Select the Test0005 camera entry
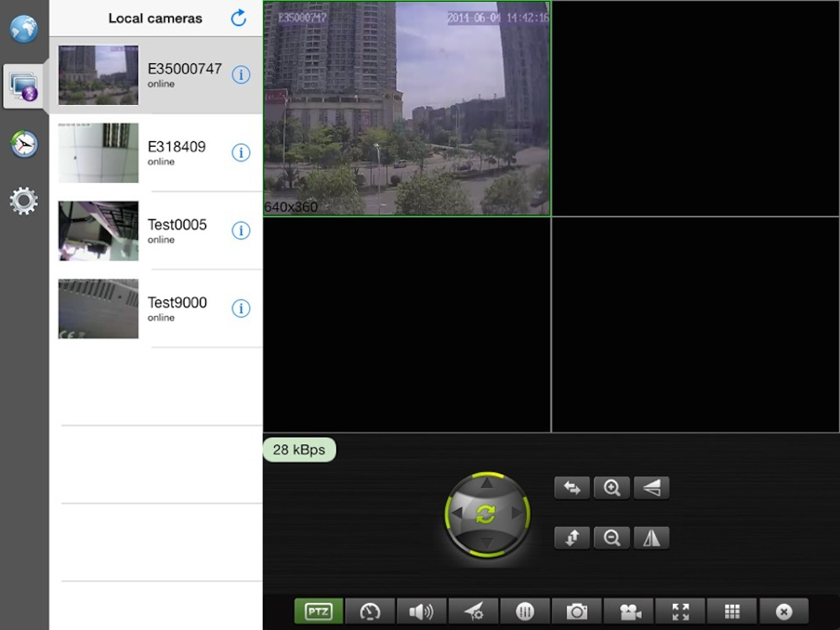Image resolution: width=840 pixels, height=630 pixels. pos(156,231)
